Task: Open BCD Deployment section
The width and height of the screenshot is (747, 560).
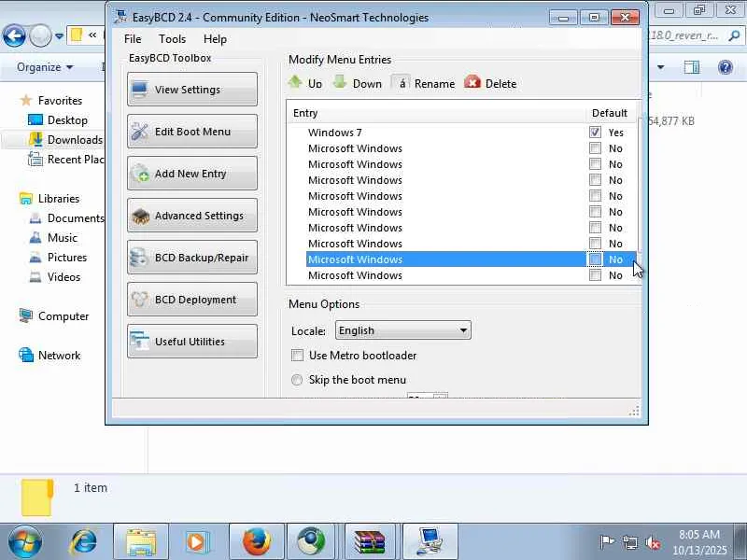Action: click(192, 299)
